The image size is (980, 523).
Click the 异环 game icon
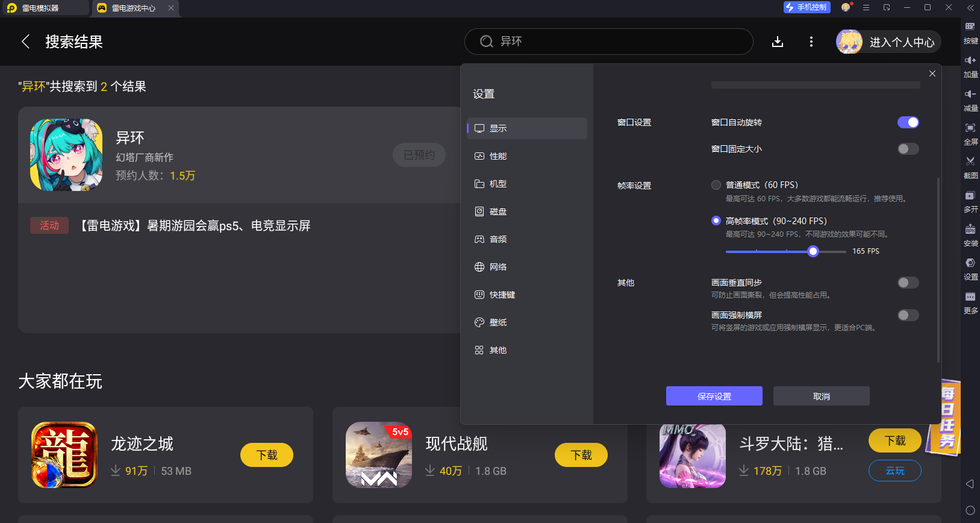tap(66, 155)
